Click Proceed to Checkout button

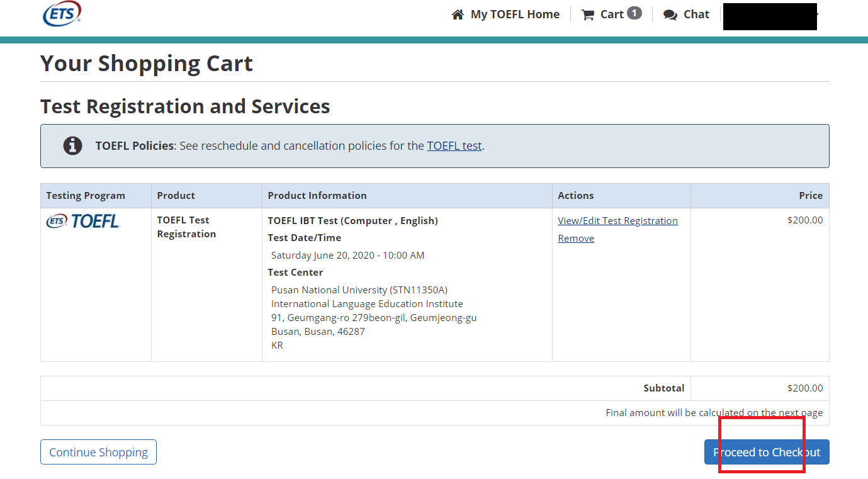tap(767, 452)
